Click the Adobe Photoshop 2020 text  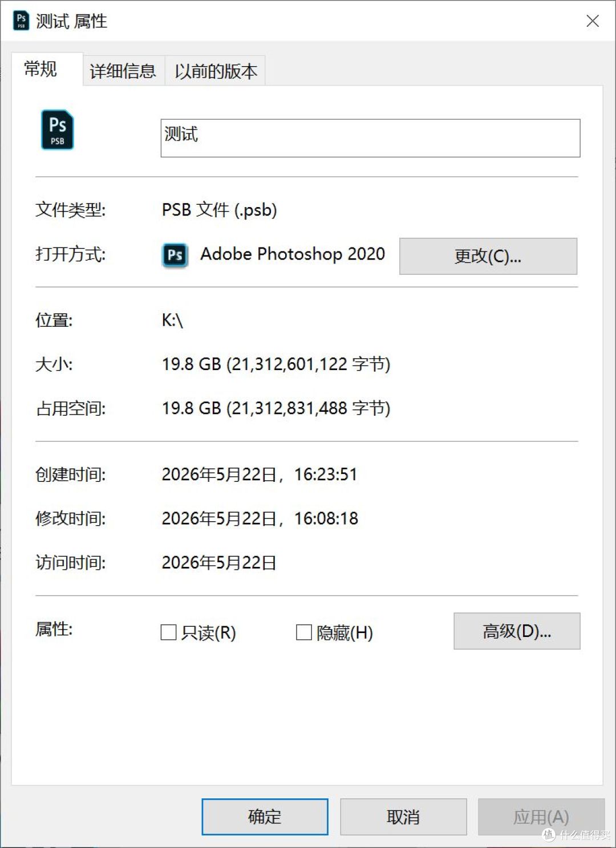point(293,254)
